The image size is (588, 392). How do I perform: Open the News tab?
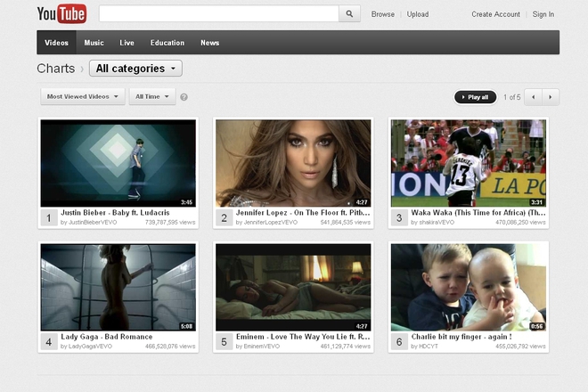click(x=209, y=43)
